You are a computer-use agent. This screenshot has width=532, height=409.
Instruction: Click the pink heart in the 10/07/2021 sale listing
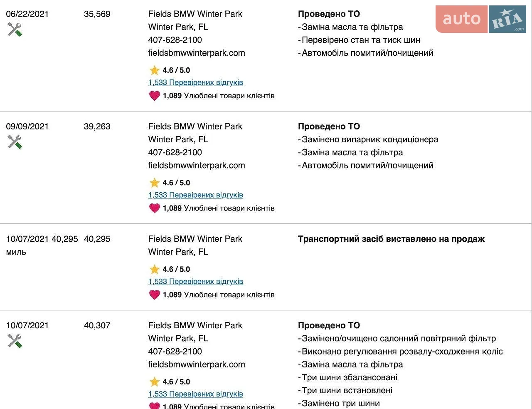(x=155, y=295)
